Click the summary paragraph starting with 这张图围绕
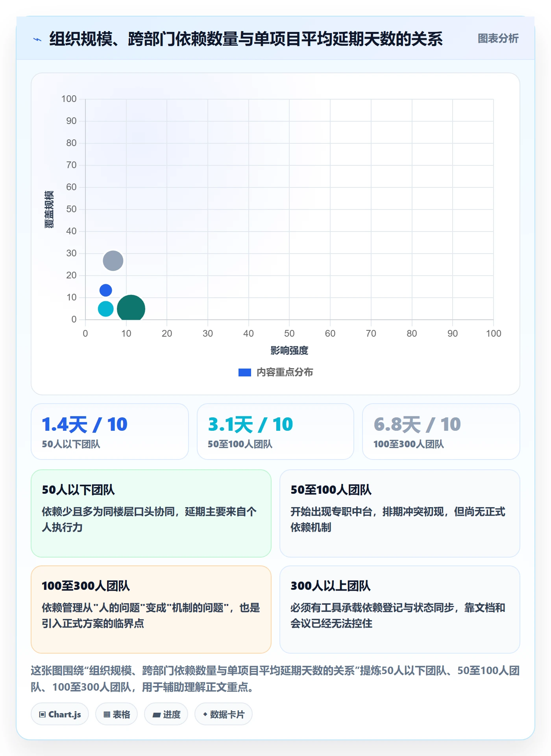Screen dimensions: 551x756 coord(275,679)
